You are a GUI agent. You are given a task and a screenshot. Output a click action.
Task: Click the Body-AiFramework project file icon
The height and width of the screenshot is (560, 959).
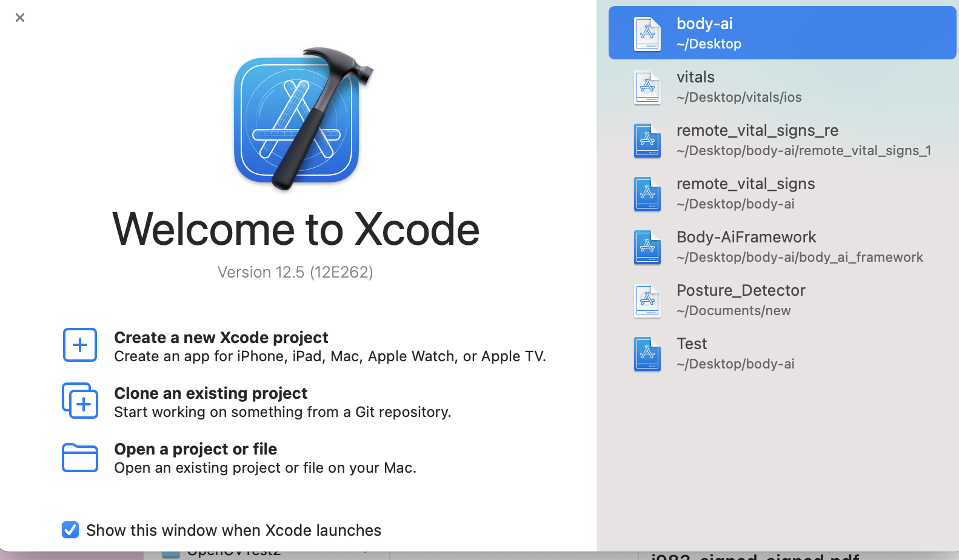[x=647, y=247]
